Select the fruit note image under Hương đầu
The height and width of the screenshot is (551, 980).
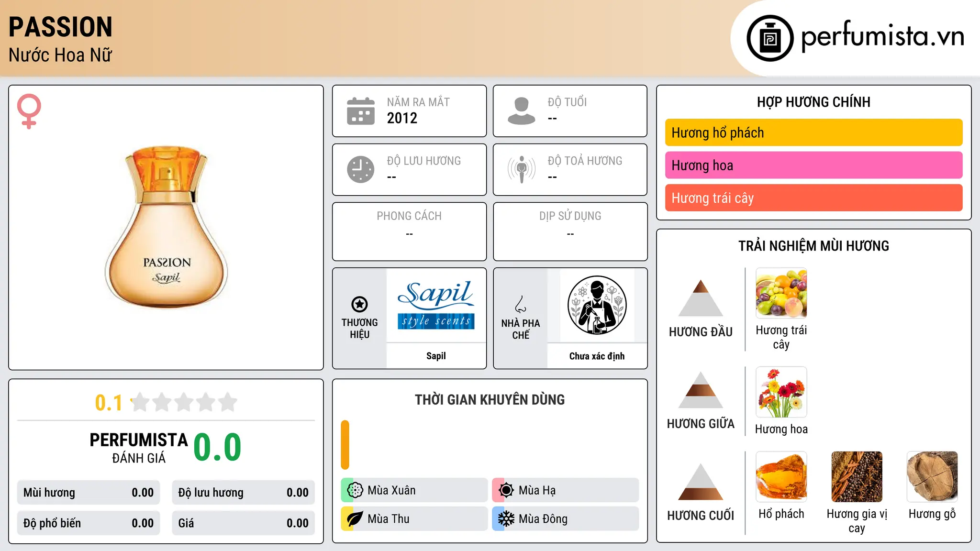tap(781, 293)
